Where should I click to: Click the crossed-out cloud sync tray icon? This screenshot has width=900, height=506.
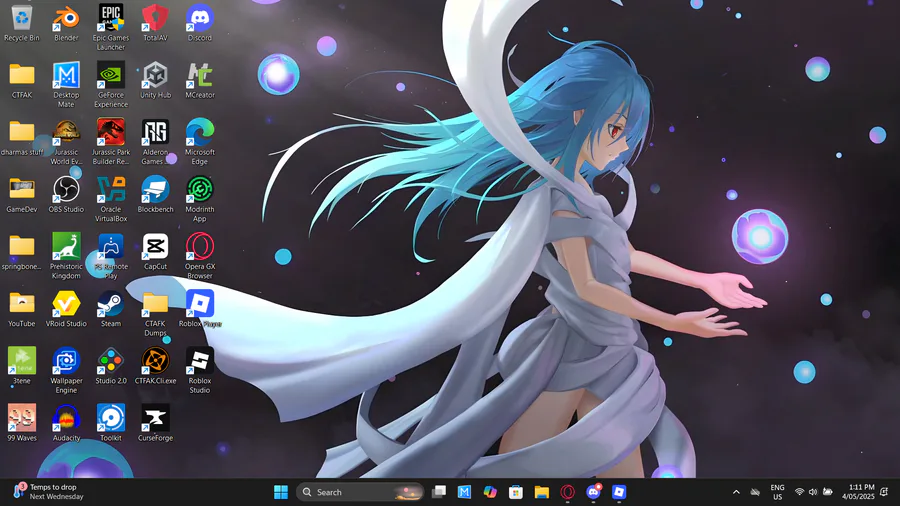[755, 492]
